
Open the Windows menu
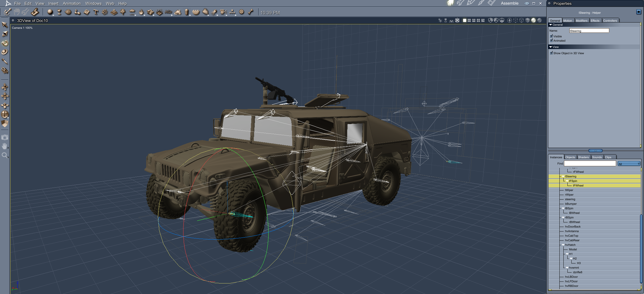click(93, 3)
